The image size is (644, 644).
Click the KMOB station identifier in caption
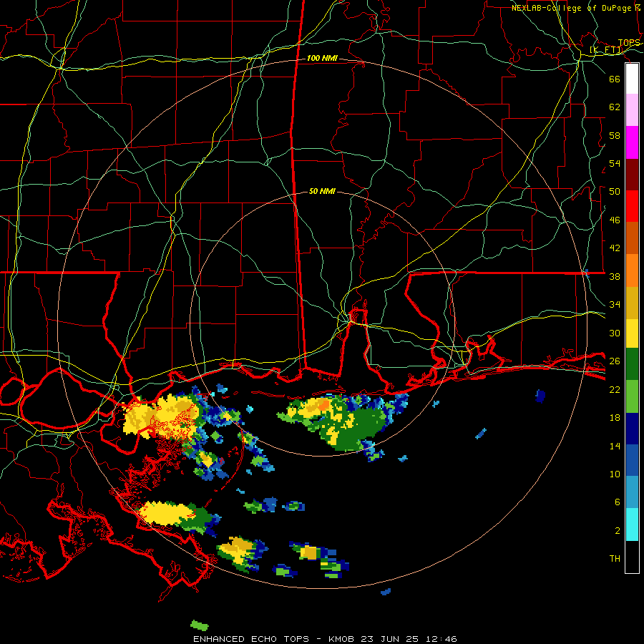(343, 639)
